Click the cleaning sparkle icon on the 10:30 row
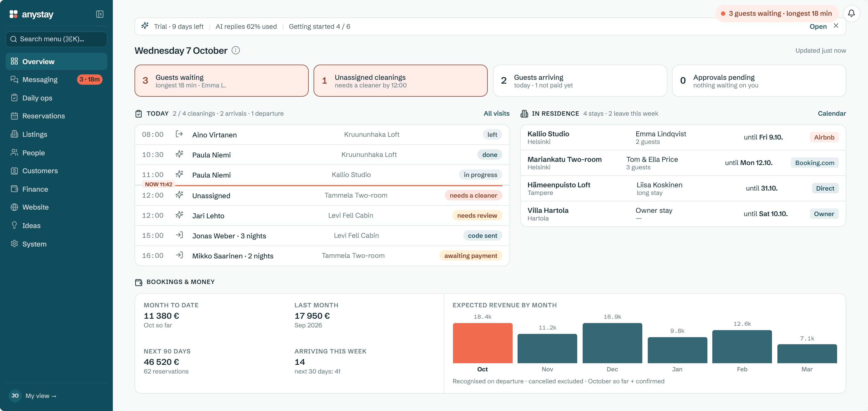This screenshot has height=411, width=868. (x=179, y=154)
